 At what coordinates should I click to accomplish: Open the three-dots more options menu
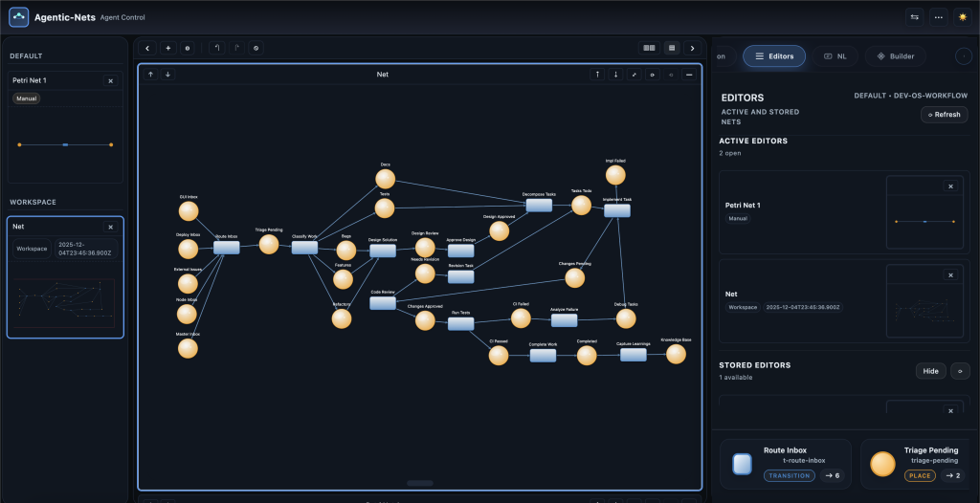coord(939,17)
